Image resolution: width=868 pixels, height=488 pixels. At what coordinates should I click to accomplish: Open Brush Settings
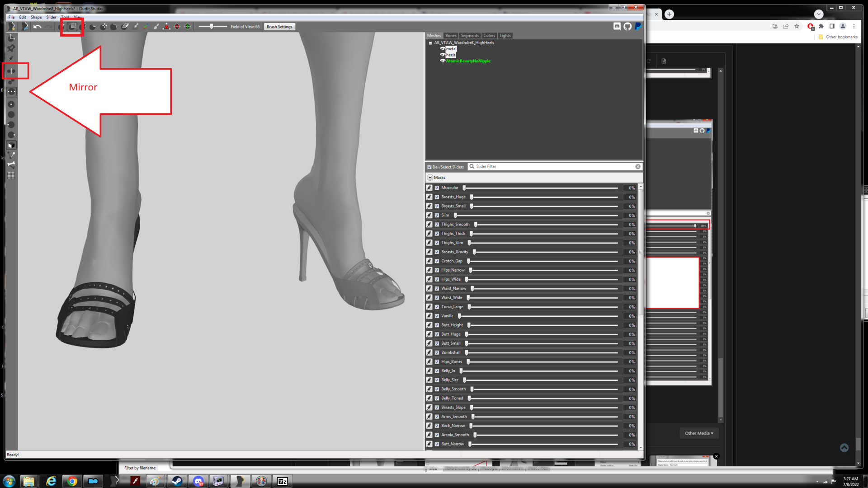(x=279, y=27)
